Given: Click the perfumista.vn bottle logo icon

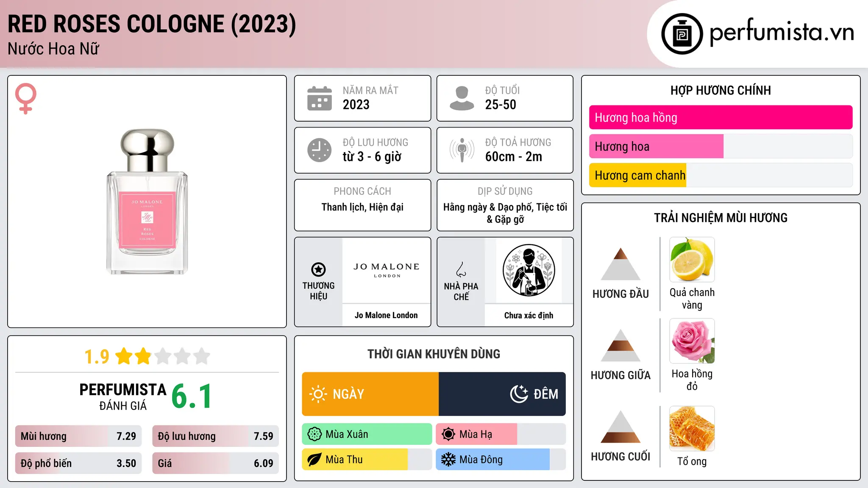Looking at the screenshot, I should [682, 34].
